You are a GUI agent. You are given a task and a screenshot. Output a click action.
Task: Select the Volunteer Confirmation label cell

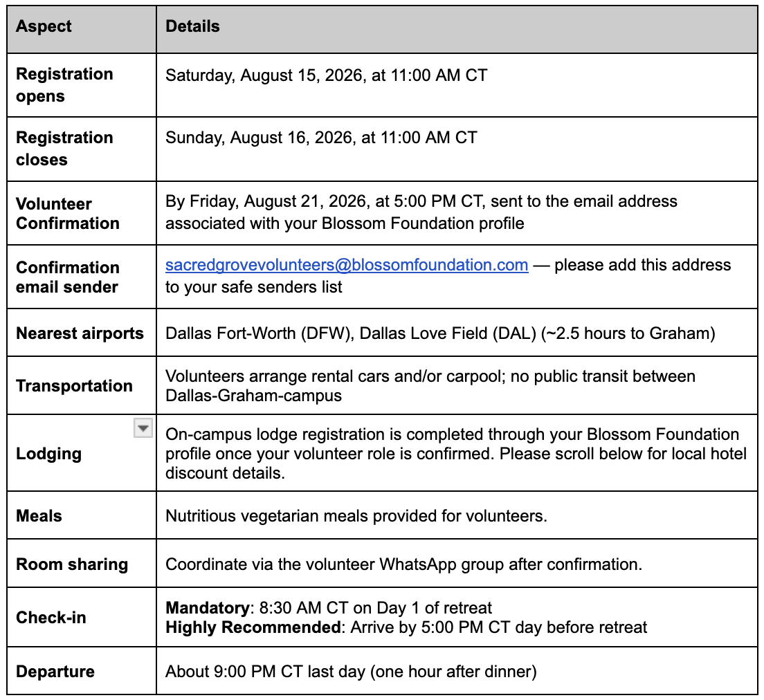[82, 213]
